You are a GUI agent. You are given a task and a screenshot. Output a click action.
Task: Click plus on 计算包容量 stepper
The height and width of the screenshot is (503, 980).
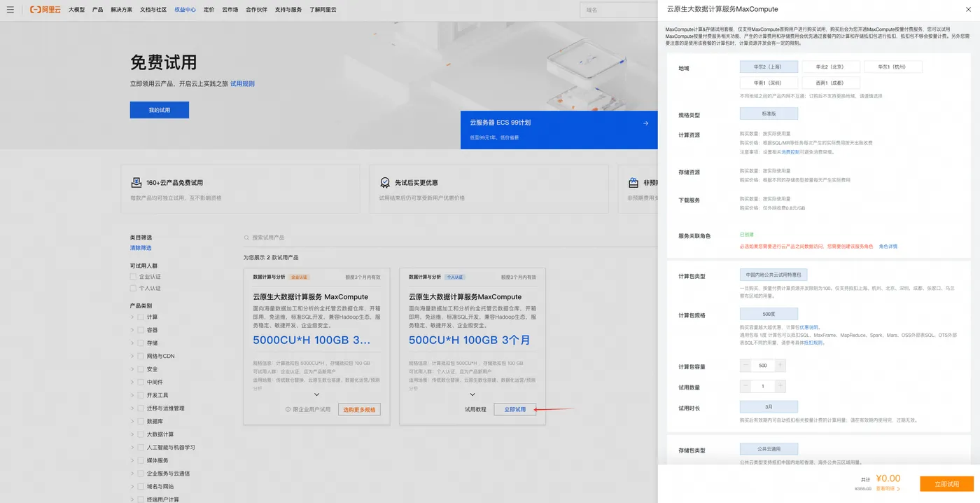[780, 366]
